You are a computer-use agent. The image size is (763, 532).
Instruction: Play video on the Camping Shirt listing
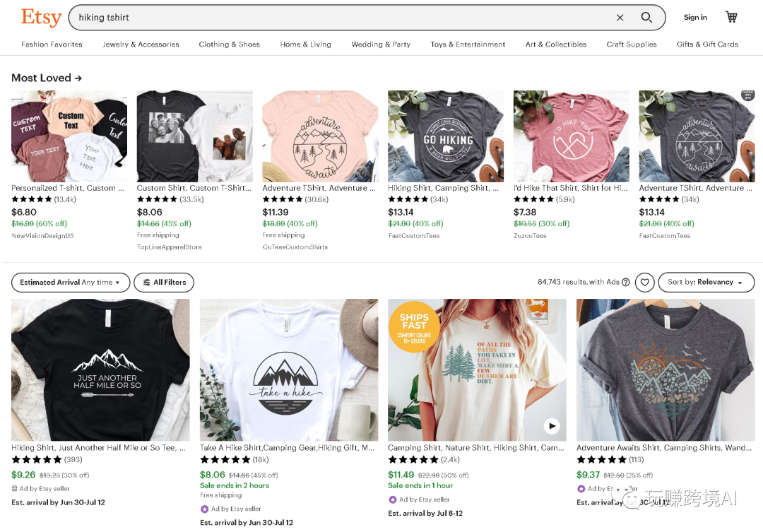point(552,426)
